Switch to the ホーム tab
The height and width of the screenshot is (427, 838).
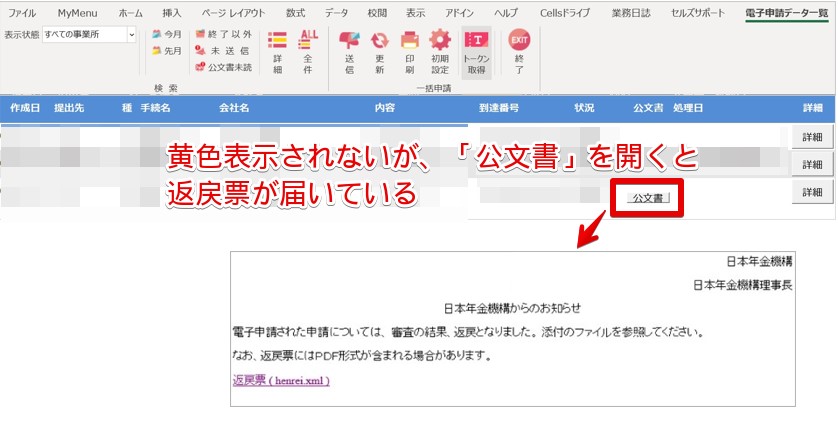tap(130, 13)
